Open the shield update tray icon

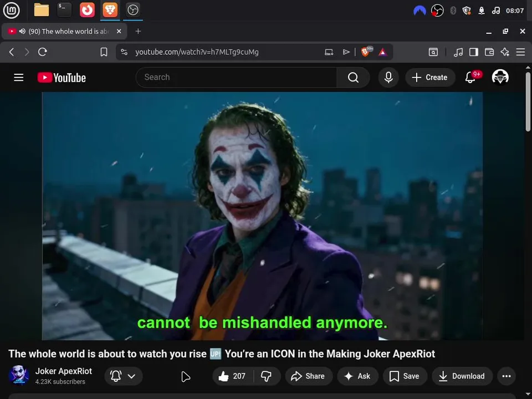pos(467,11)
